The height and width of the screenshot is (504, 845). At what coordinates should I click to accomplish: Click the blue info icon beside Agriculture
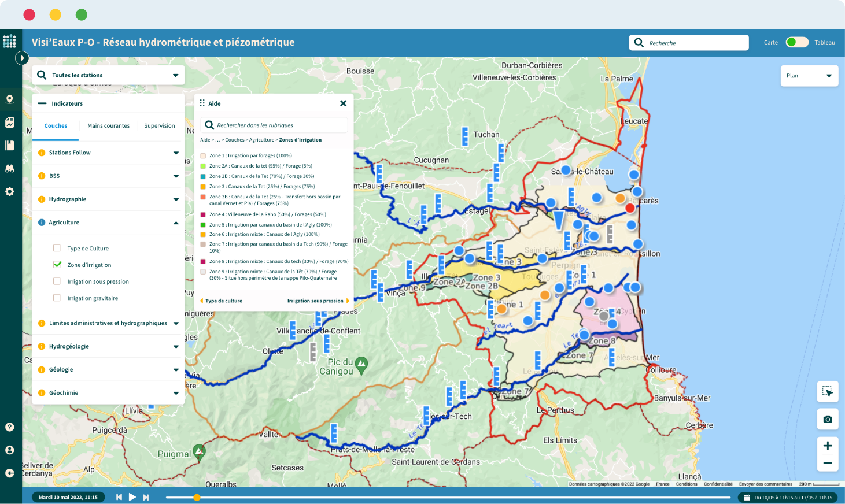pos(42,223)
